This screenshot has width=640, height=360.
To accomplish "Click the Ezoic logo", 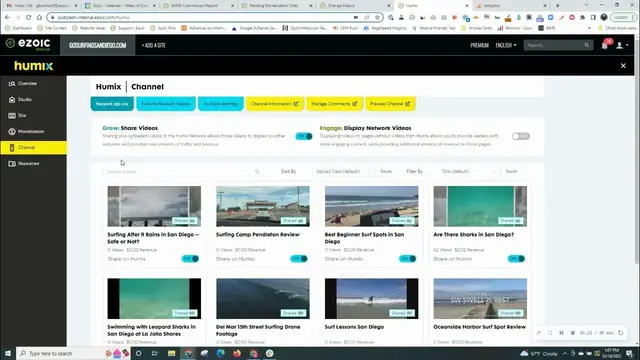I will tap(28, 44).
